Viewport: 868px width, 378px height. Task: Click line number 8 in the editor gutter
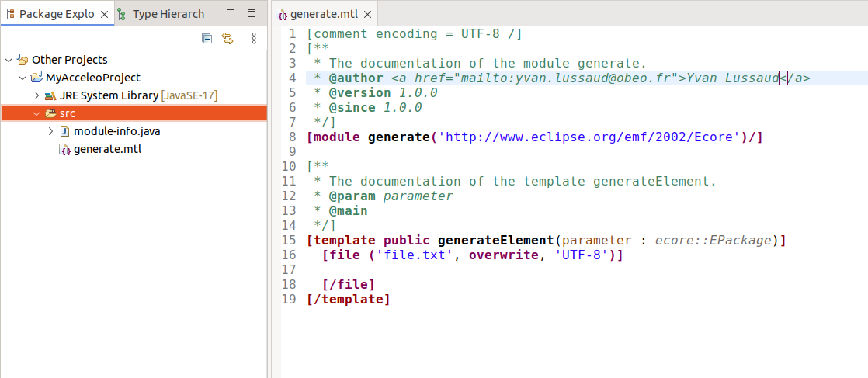click(292, 137)
